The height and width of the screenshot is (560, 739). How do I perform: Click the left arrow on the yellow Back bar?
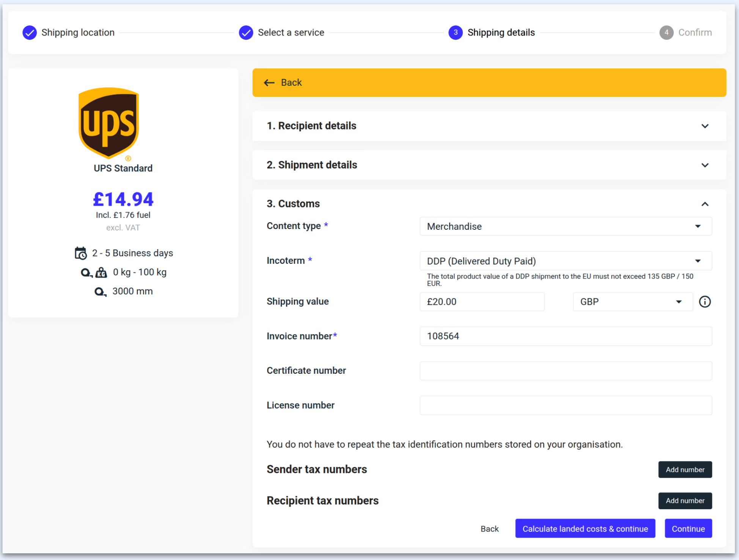pyautogui.click(x=269, y=83)
